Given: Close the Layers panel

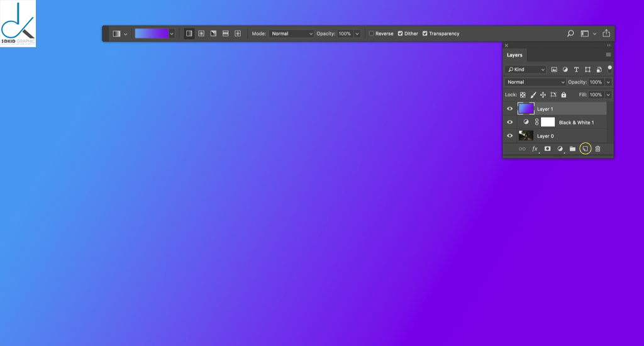Looking at the screenshot, I should pyautogui.click(x=506, y=46).
